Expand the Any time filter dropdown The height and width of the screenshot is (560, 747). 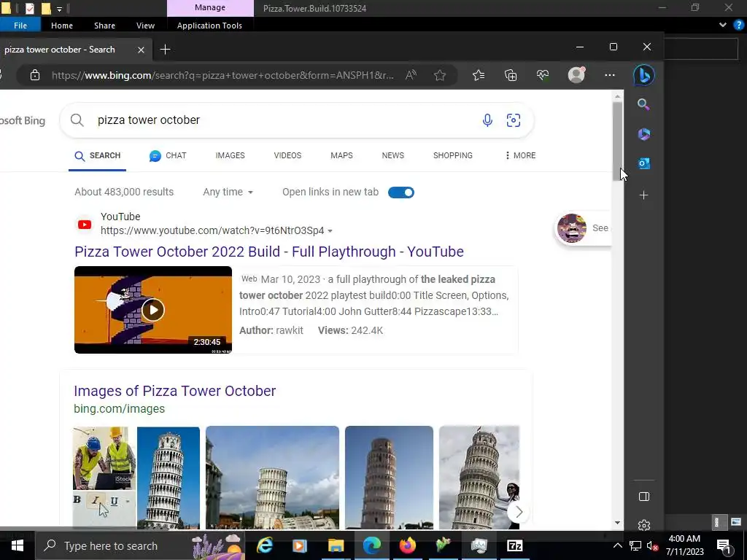228,192
